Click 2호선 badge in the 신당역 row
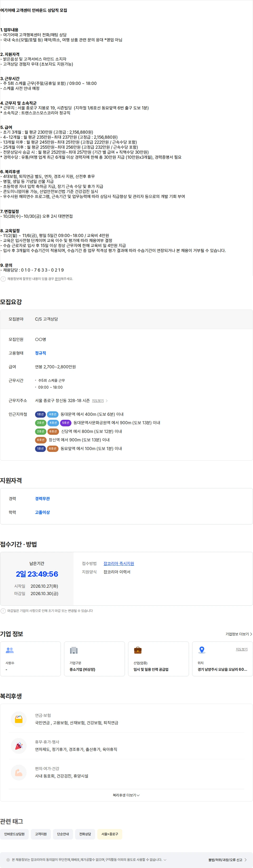Screen dimensions: 253x868 (41, 431)
